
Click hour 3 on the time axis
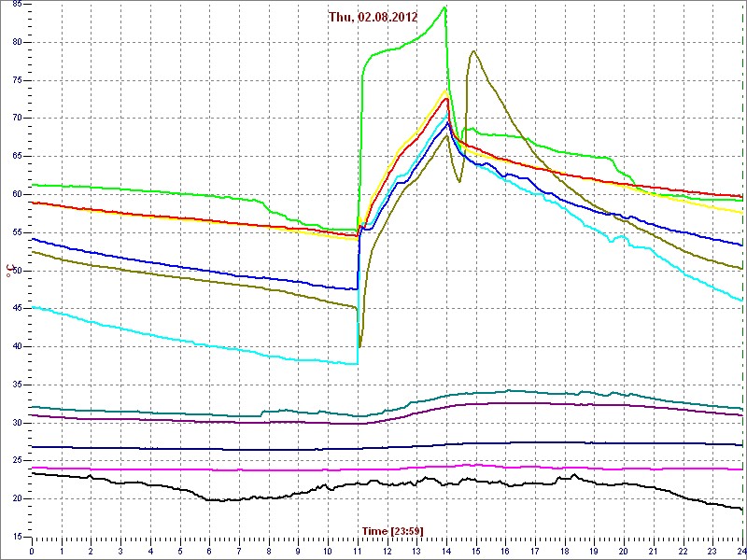click(x=120, y=551)
